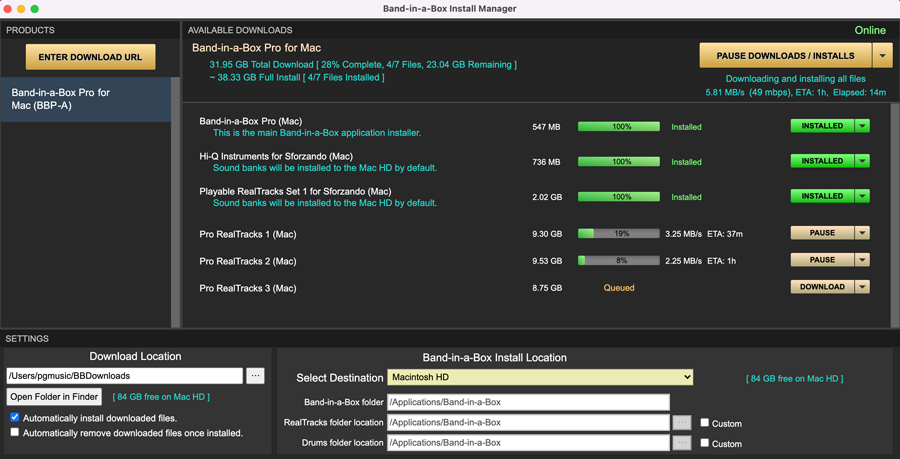Open dropdown arrow for Pro RealTracks 1 row
The height and width of the screenshot is (459, 900).
[862, 232]
